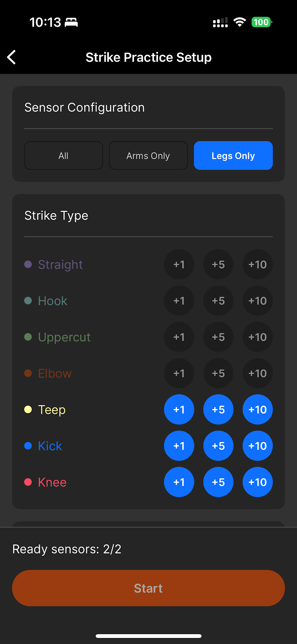The height and width of the screenshot is (644, 297).
Task: Tap the yellow Teep color dot
Action: tap(28, 409)
